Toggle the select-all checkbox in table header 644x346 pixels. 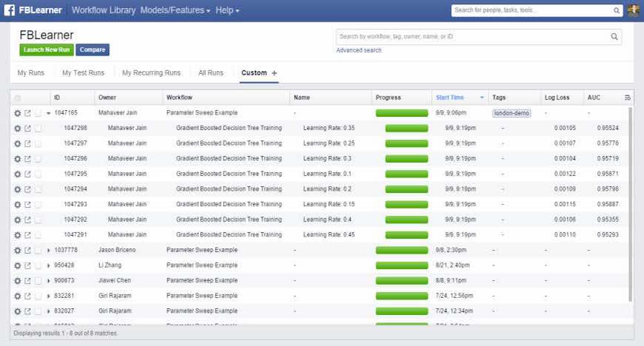18,98
